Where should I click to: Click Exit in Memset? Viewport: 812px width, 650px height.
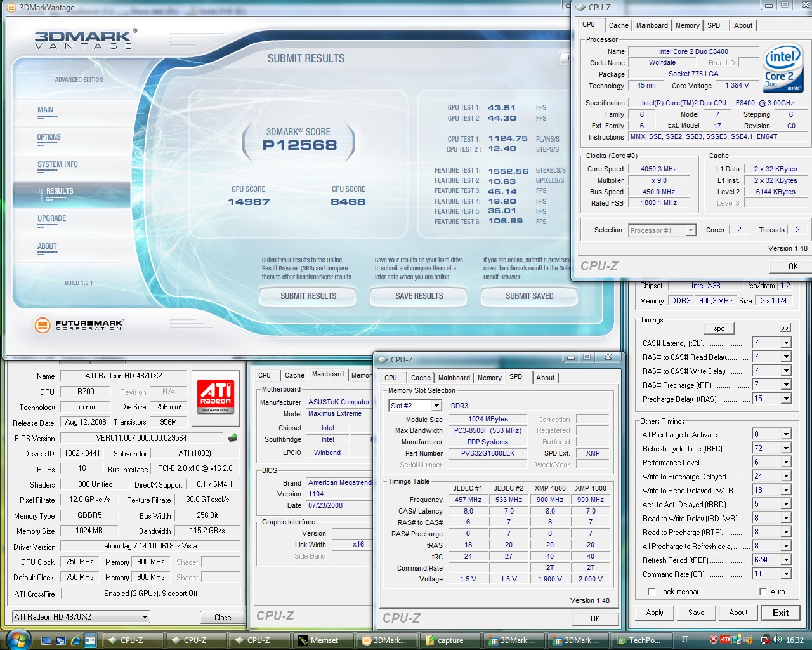[x=780, y=613]
